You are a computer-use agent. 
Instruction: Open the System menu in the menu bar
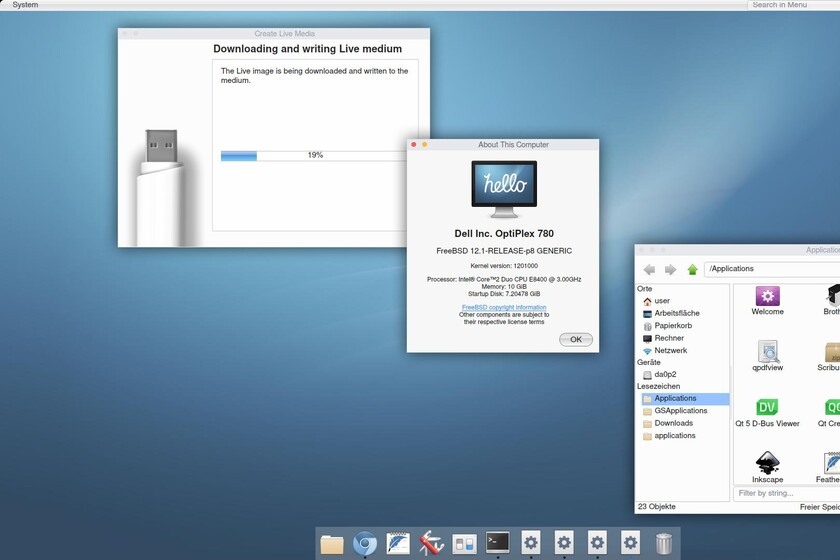click(x=25, y=4)
